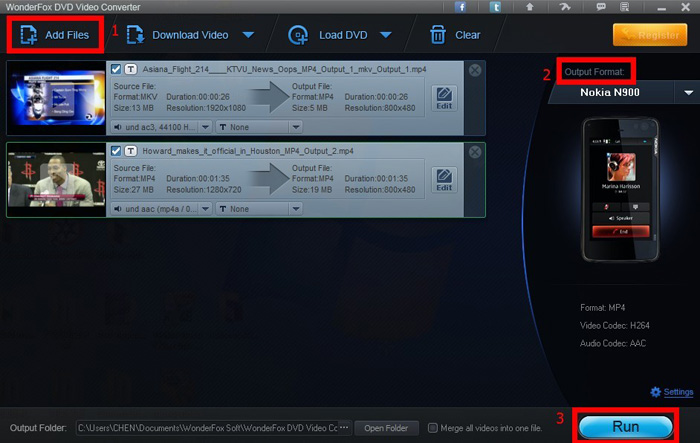Click the list icon in title bar
Viewport: 700px width, 443px height.
[625, 7]
